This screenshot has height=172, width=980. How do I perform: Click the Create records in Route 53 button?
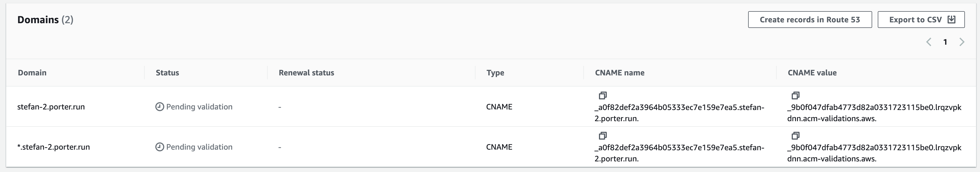click(810, 20)
